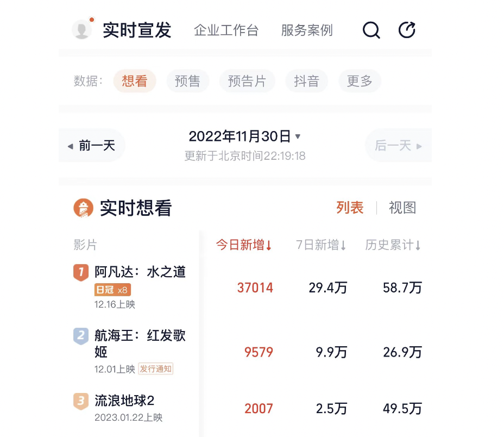The height and width of the screenshot is (437, 504).
Task: Switch to 视图 chart view
Action: pyautogui.click(x=402, y=208)
